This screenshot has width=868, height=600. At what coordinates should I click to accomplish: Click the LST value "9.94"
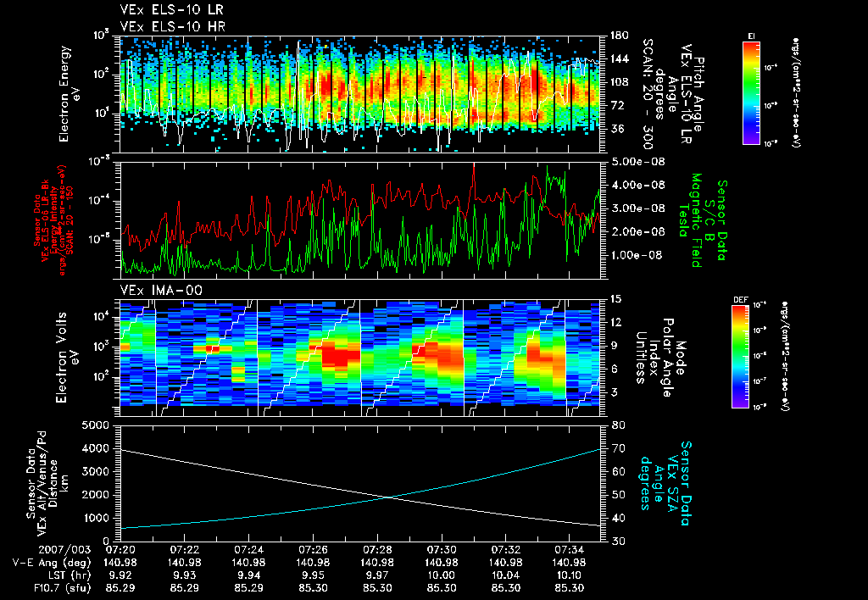pyautogui.click(x=248, y=575)
